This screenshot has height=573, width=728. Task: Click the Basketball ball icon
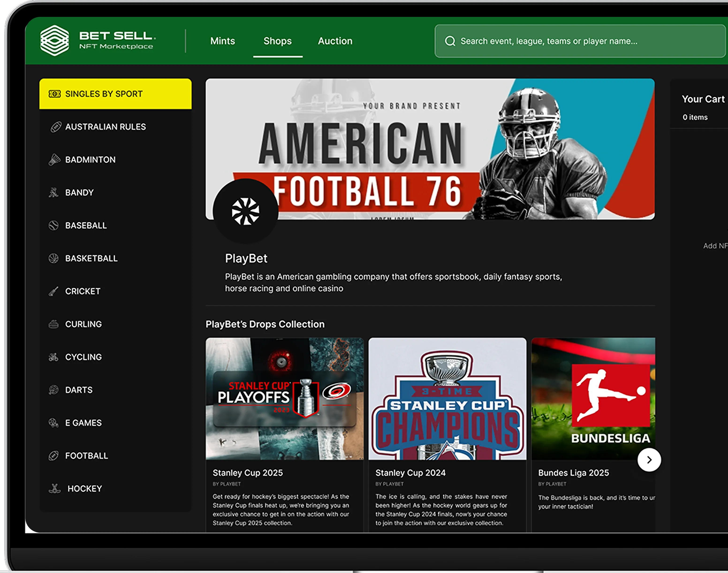(54, 258)
